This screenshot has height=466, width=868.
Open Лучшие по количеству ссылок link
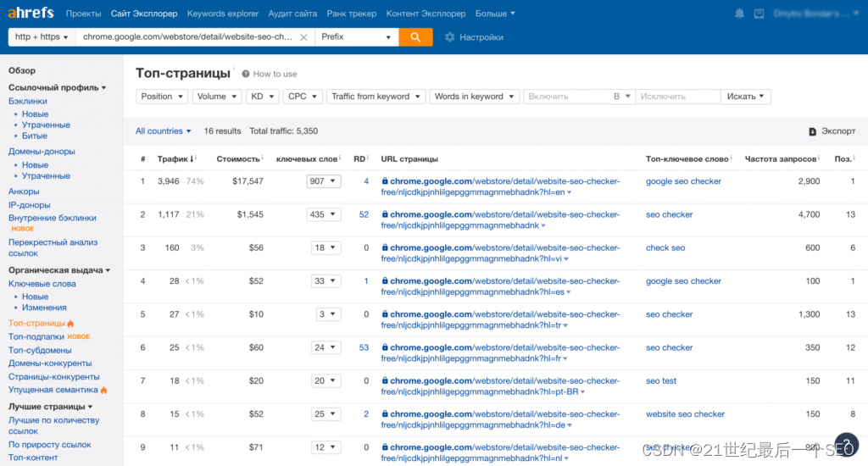(x=53, y=425)
